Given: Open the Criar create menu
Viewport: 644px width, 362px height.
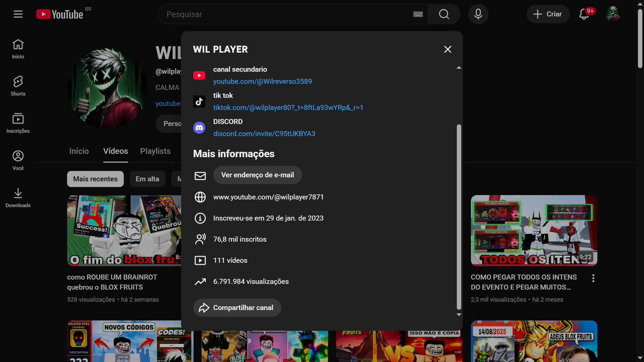Looking at the screenshot, I should click(x=547, y=14).
